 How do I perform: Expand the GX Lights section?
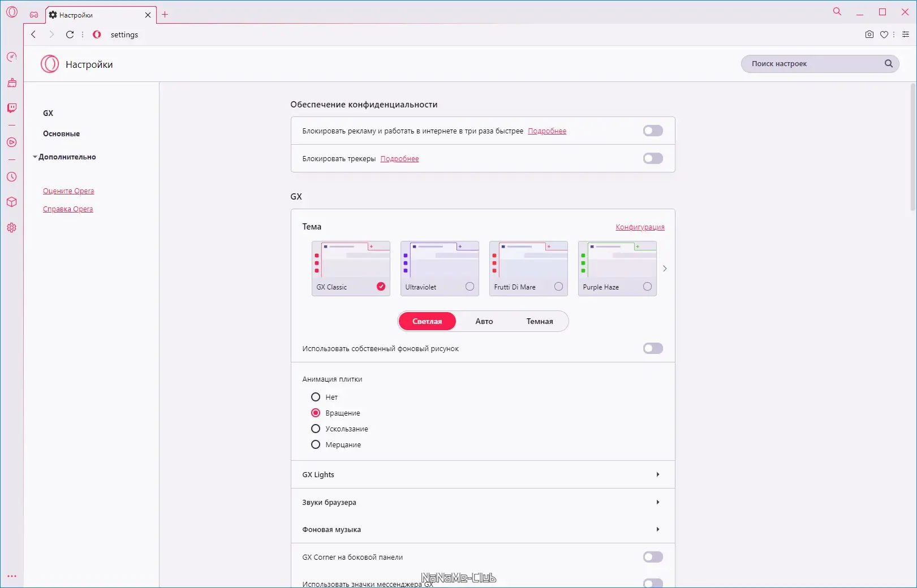483,475
